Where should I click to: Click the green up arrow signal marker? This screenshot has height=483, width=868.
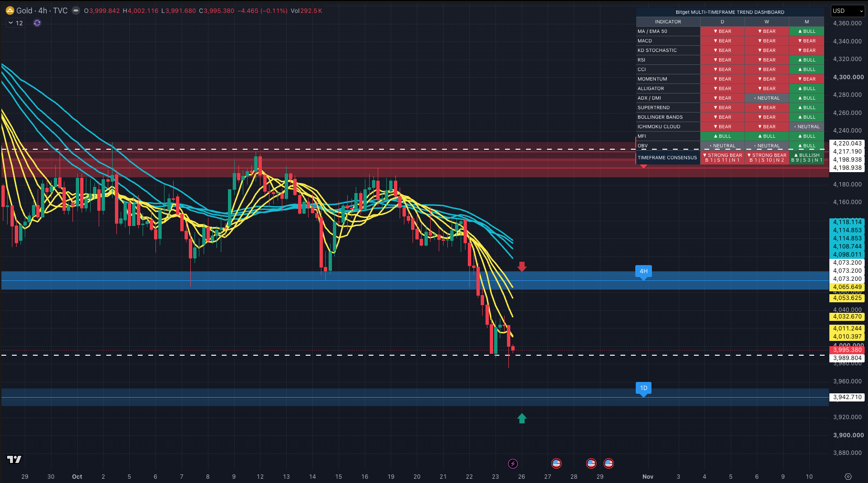[x=522, y=418]
